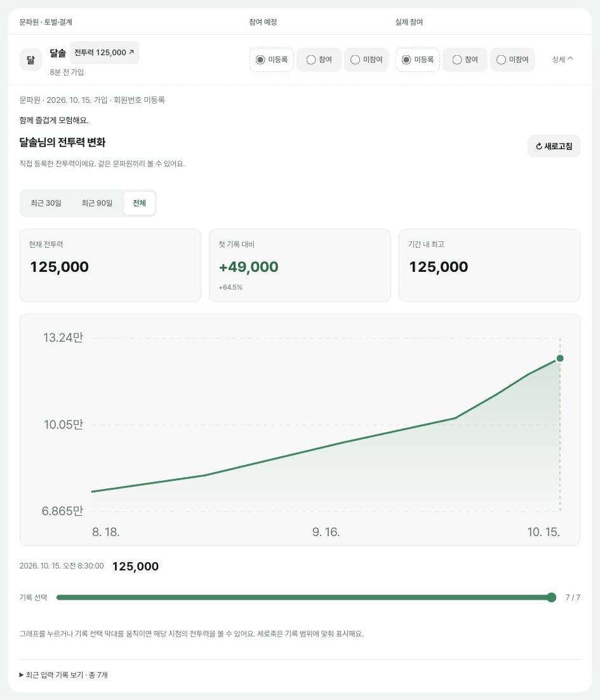This screenshot has width=600, height=700.
Task: Click the 10.05만 y-axis label
Action: coord(63,424)
